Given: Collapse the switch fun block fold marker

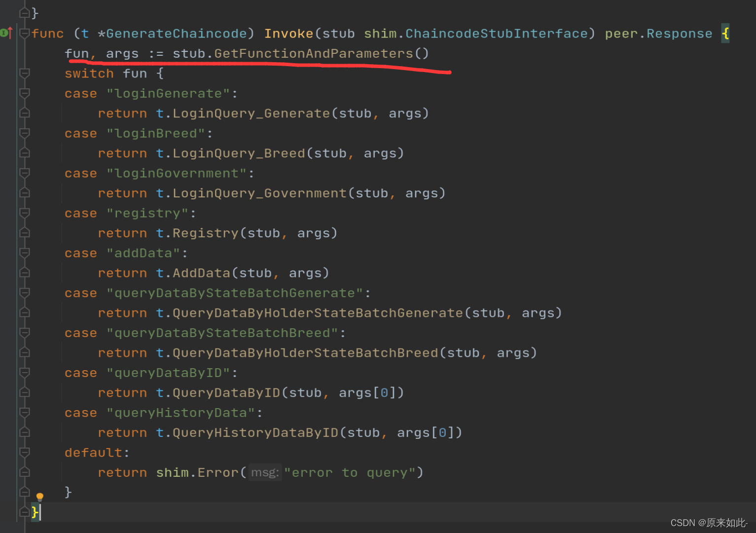Looking at the screenshot, I should (x=24, y=74).
